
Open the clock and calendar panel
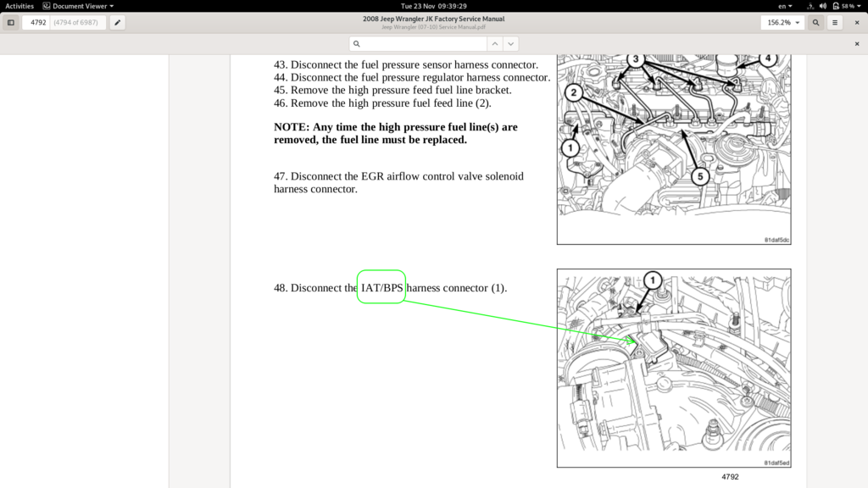(x=434, y=6)
